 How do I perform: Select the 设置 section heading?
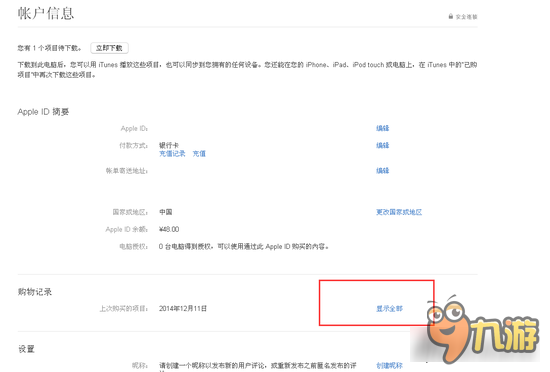(x=26, y=349)
